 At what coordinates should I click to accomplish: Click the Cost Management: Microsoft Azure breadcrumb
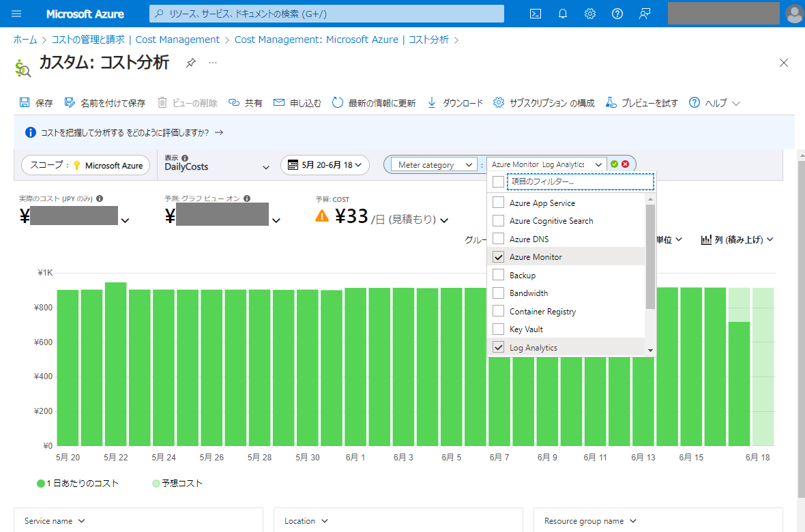(341, 40)
